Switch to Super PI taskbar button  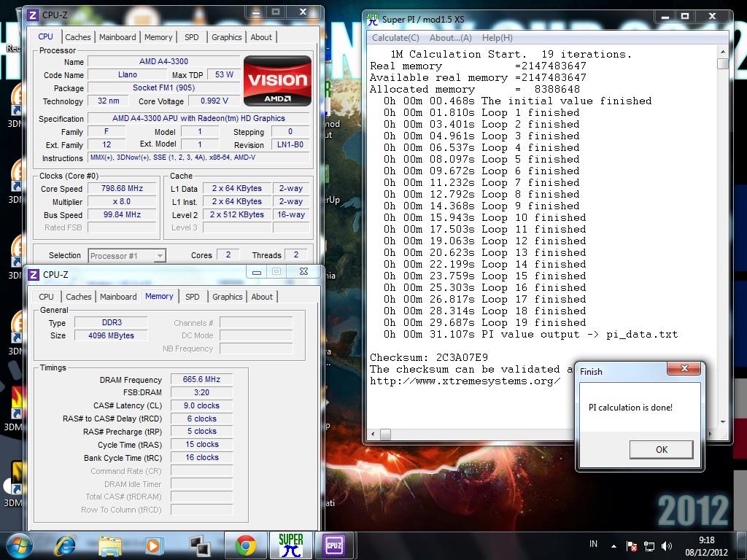click(x=290, y=545)
